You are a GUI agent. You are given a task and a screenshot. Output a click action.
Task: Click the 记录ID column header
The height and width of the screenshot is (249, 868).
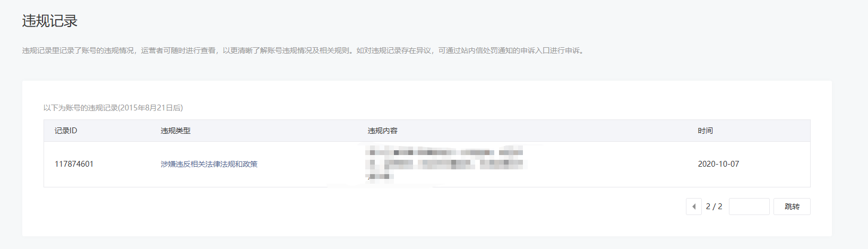coord(66,131)
